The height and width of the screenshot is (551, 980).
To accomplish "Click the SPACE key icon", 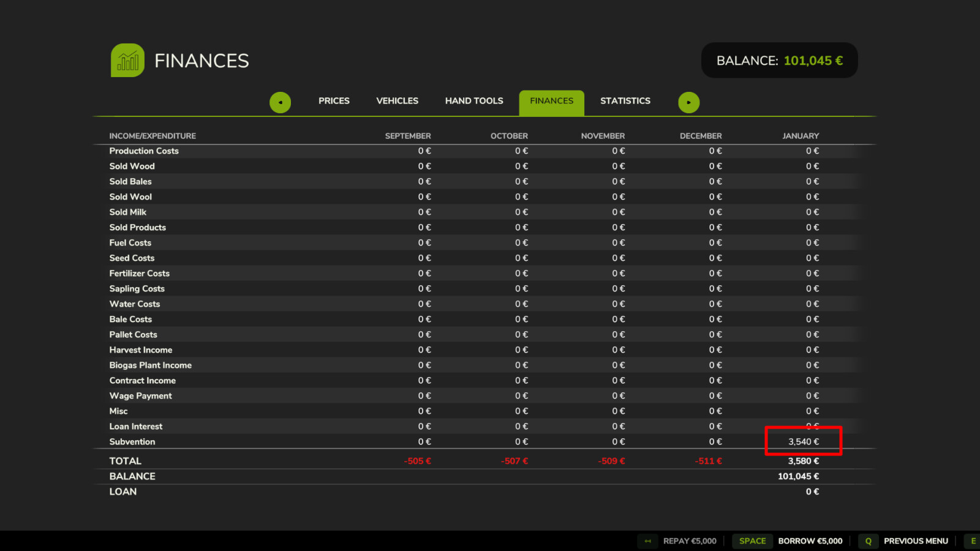I will click(752, 541).
